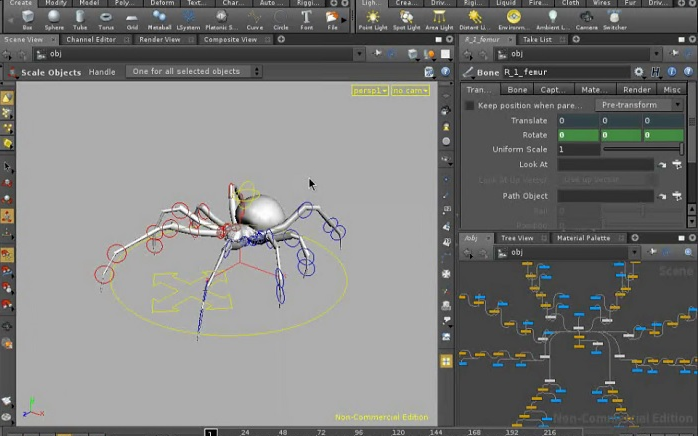The image size is (698, 436).
Task: Open the no cam camera menu
Action: tap(410, 91)
